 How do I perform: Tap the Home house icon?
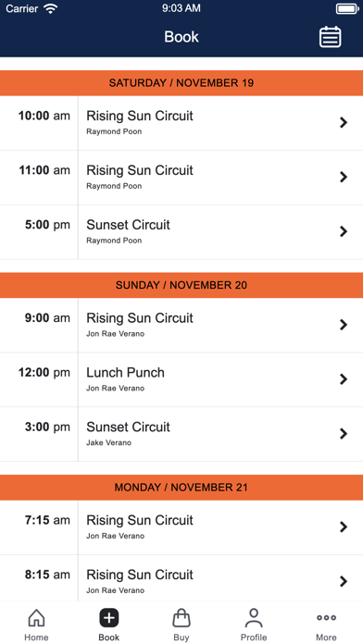coord(36,618)
